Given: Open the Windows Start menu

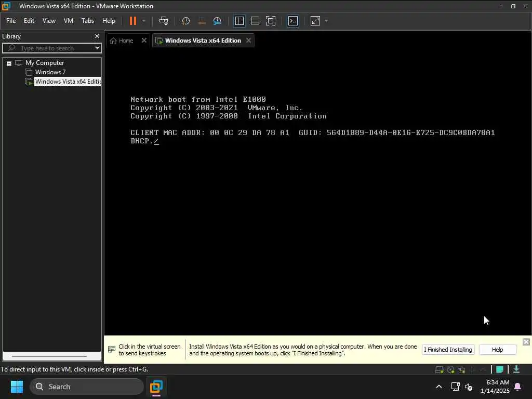Looking at the screenshot, I should 17,387.
